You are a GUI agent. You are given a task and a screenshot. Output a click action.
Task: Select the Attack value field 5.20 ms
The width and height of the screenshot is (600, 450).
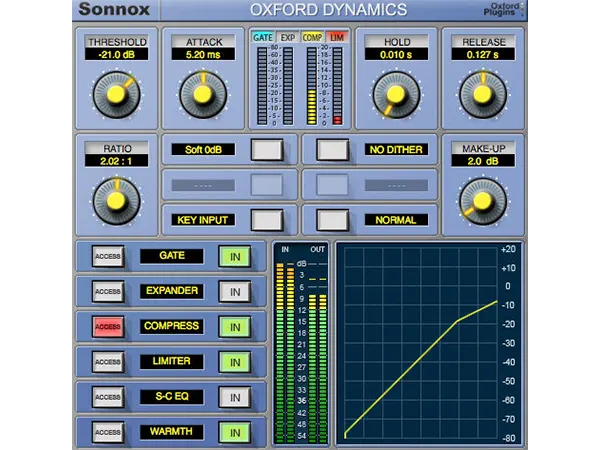203,54
